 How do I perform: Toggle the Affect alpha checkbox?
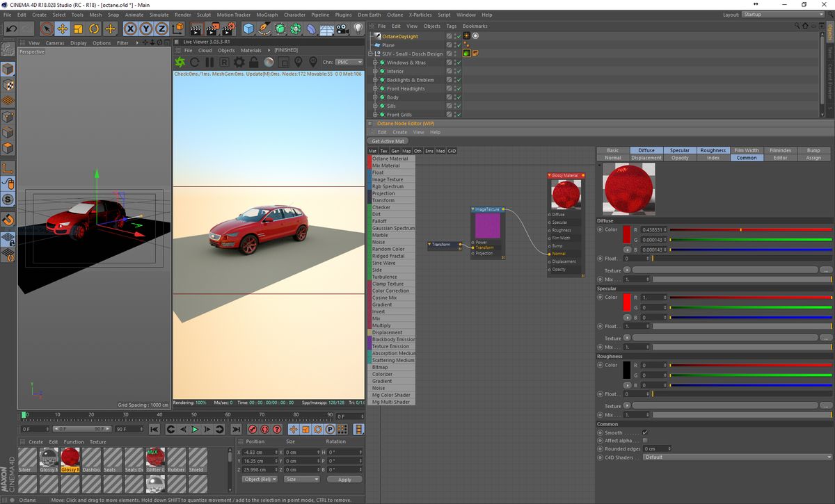(645, 441)
